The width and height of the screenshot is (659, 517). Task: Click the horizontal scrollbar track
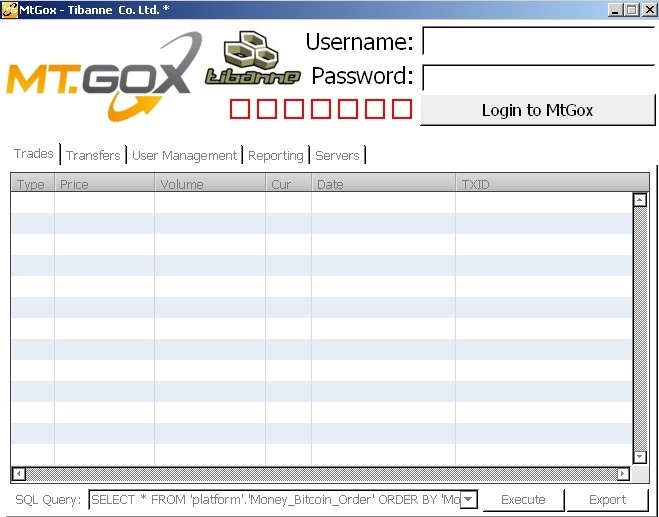(321, 474)
